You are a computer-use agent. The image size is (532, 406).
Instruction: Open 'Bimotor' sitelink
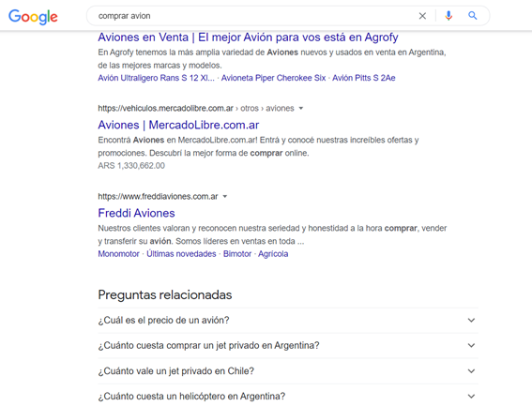(x=237, y=254)
